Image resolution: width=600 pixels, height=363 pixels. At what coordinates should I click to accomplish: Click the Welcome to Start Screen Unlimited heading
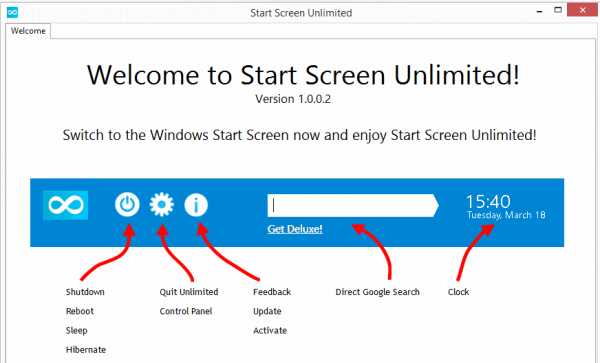[303, 75]
